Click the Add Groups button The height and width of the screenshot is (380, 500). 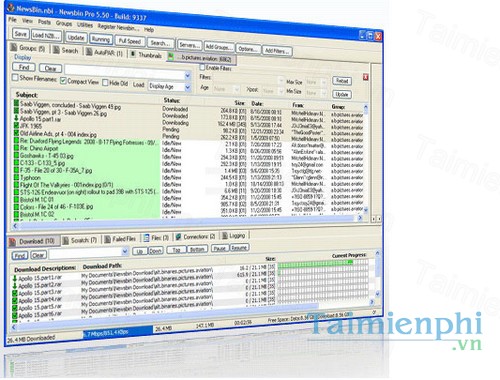(x=219, y=47)
